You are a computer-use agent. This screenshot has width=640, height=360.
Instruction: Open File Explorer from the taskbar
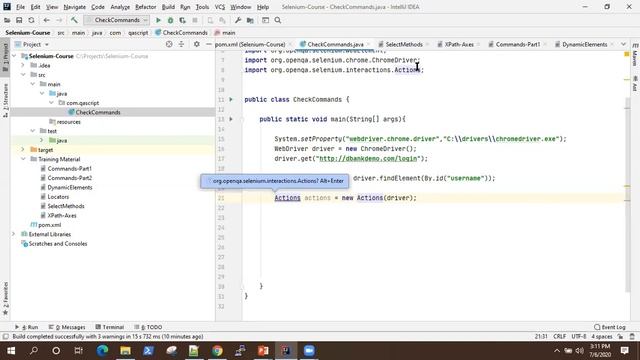click(125, 351)
